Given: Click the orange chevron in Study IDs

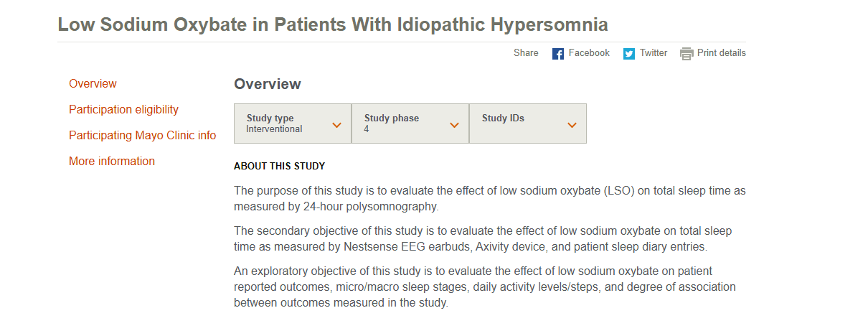Looking at the screenshot, I should pos(572,125).
